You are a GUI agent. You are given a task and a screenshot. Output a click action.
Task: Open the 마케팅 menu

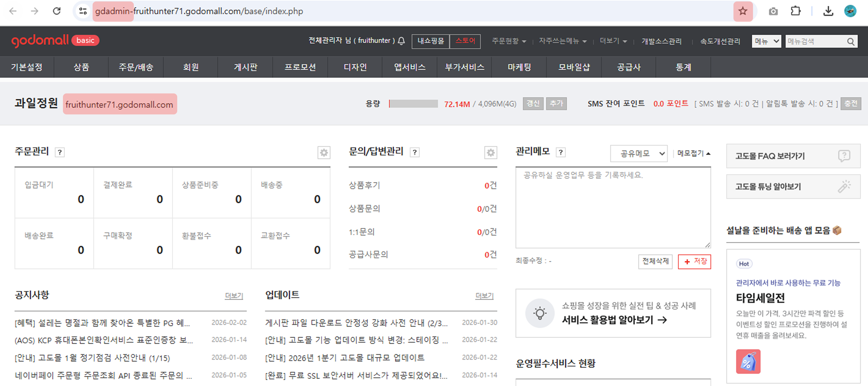(519, 67)
